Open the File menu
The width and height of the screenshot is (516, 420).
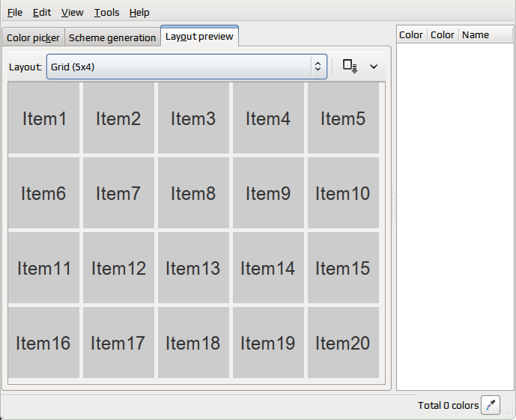coord(15,13)
